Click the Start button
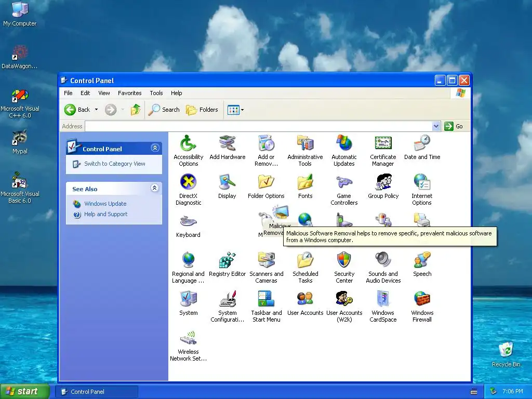 pyautogui.click(x=25, y=391)
